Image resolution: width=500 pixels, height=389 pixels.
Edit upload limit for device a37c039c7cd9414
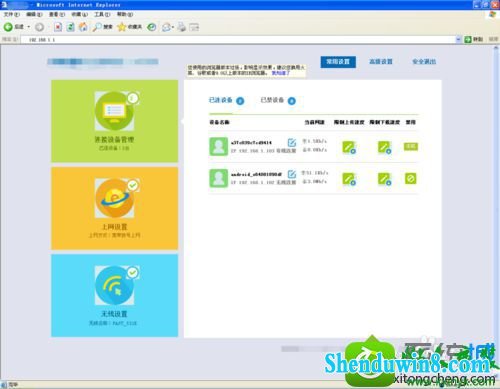[x=349, y=147]
